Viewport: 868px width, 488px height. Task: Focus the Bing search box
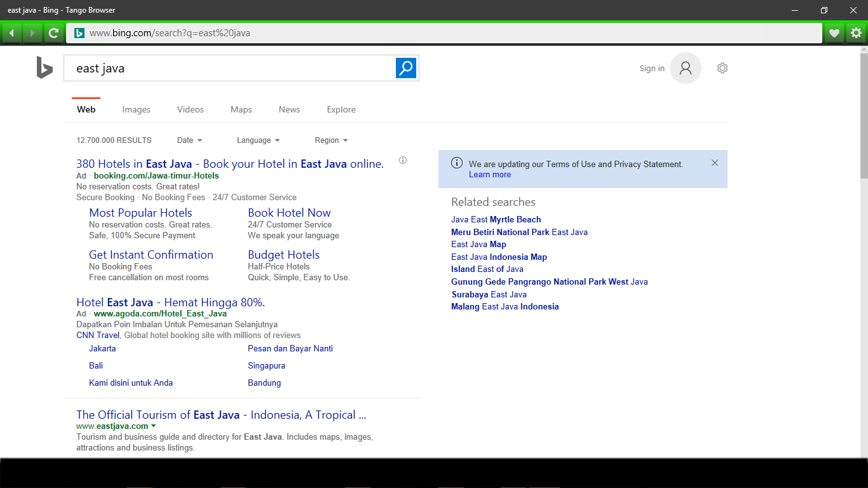pos(229,68)
